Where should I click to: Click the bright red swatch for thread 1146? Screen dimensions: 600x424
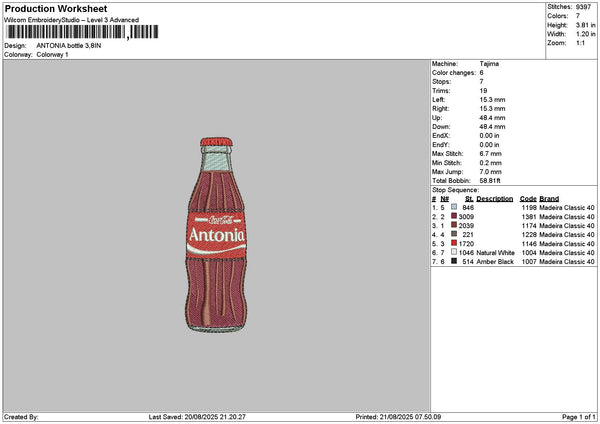point(454,243)
